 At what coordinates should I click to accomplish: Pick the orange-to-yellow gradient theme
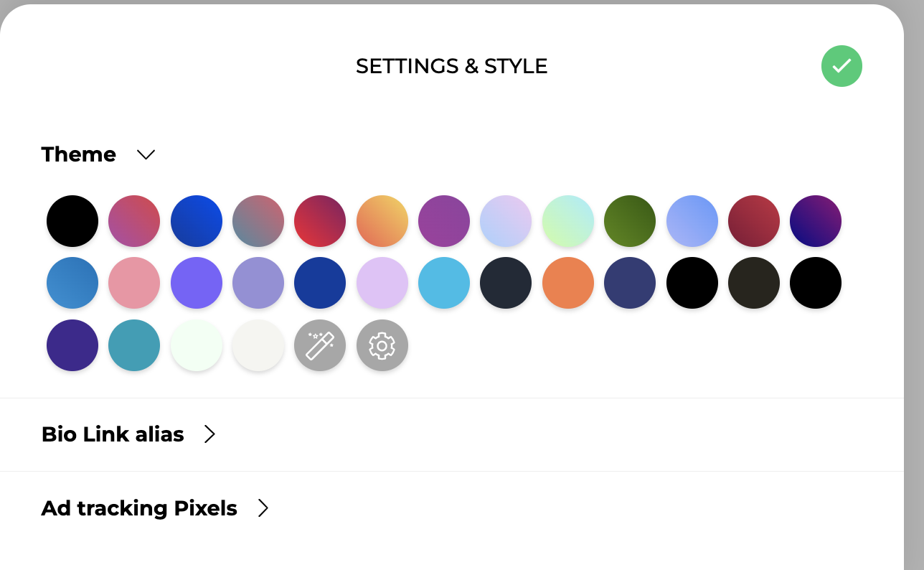382,221
